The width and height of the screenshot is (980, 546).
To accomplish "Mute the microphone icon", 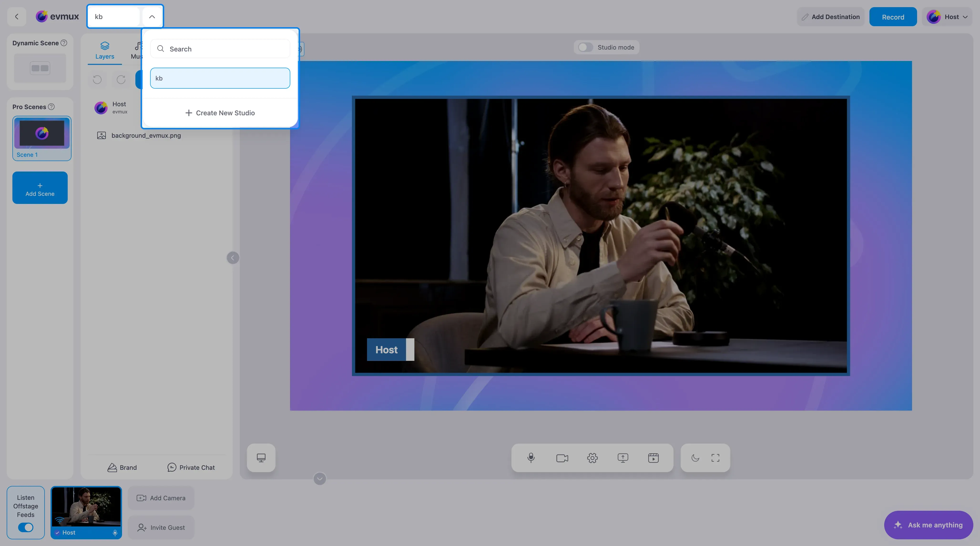I will point(531,458).
